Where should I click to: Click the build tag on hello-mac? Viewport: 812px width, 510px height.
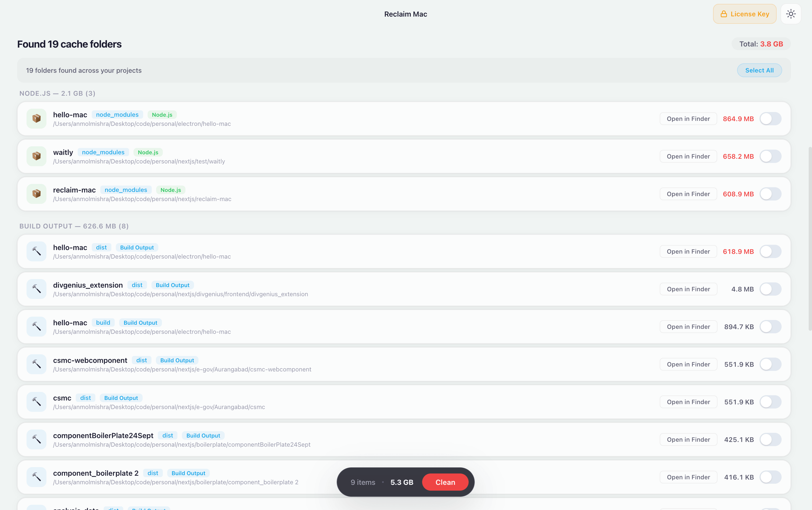[103, 322]
